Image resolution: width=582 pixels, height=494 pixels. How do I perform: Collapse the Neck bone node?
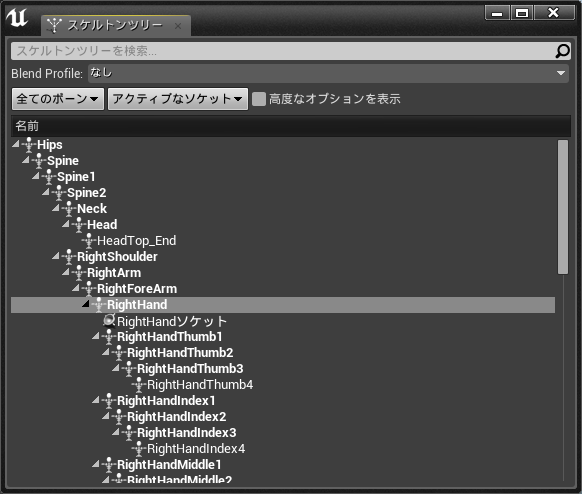(56, 208)
